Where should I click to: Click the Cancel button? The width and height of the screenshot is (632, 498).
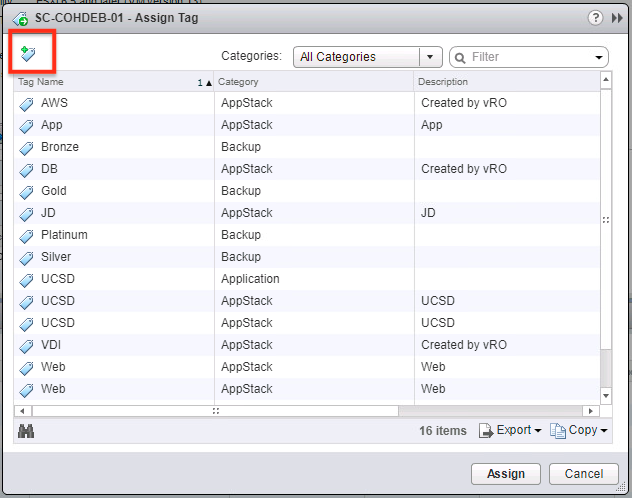pyautogui.click(x=584, y=474)
